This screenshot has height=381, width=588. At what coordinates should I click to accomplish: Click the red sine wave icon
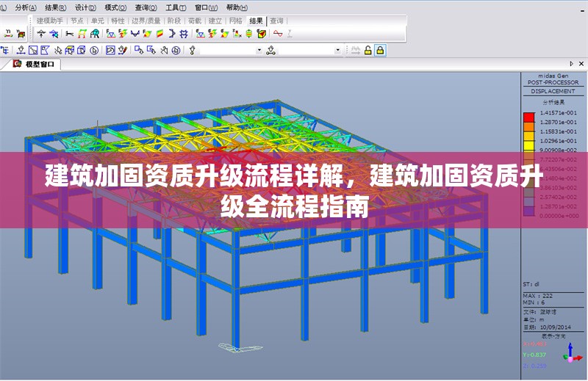[278, 34]
